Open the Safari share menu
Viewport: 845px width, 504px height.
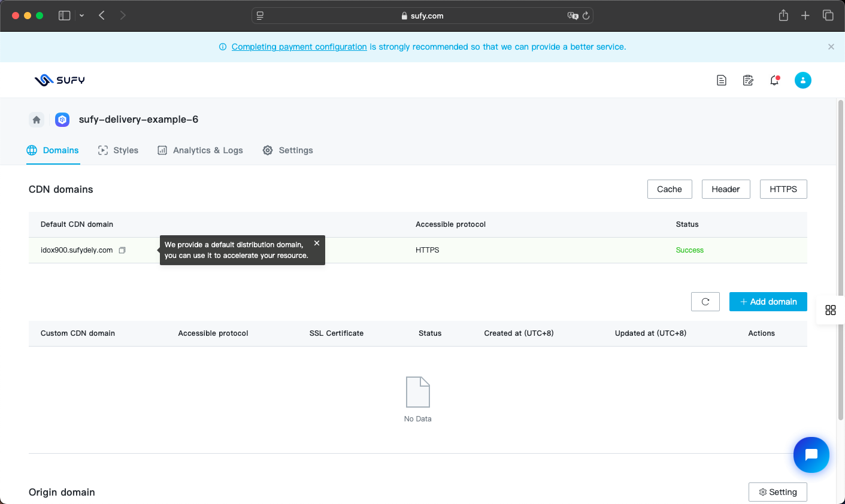783,16
